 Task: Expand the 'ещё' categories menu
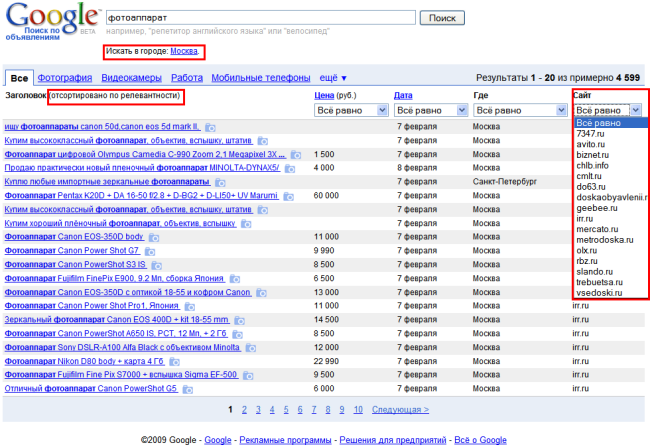tap(333, 78)
